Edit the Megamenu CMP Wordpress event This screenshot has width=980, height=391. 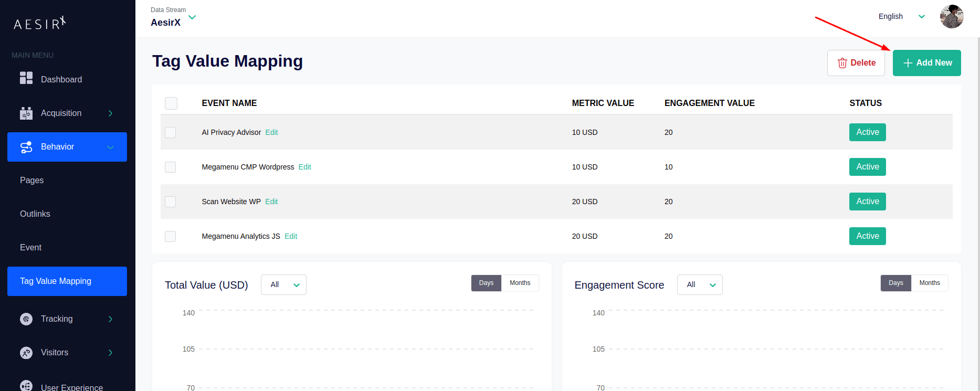click(x=304, y=167)
